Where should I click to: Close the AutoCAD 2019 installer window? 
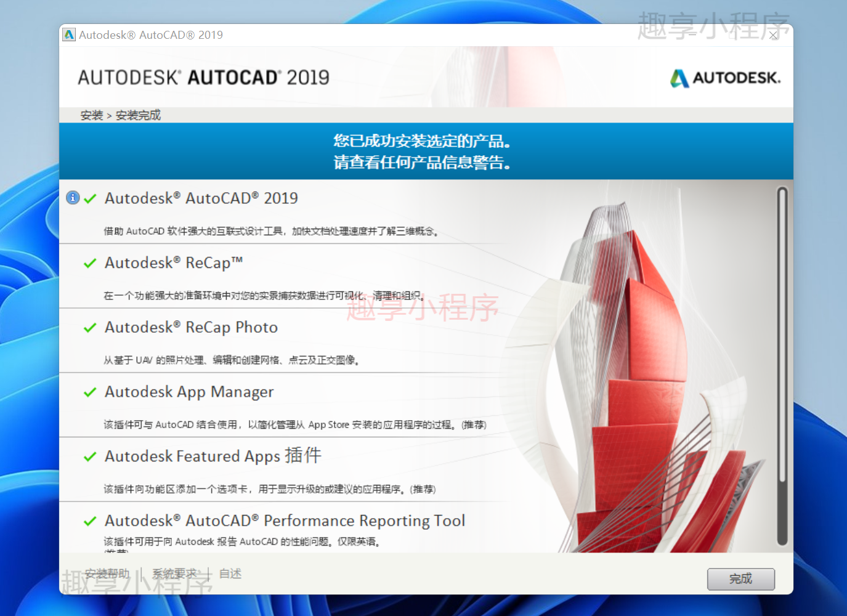click(x=774, y=35)
